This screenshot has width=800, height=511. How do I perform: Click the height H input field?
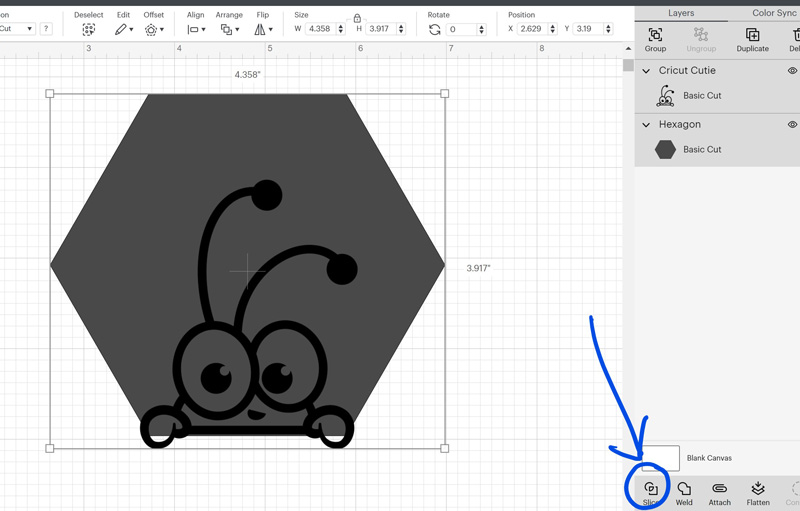381,29
